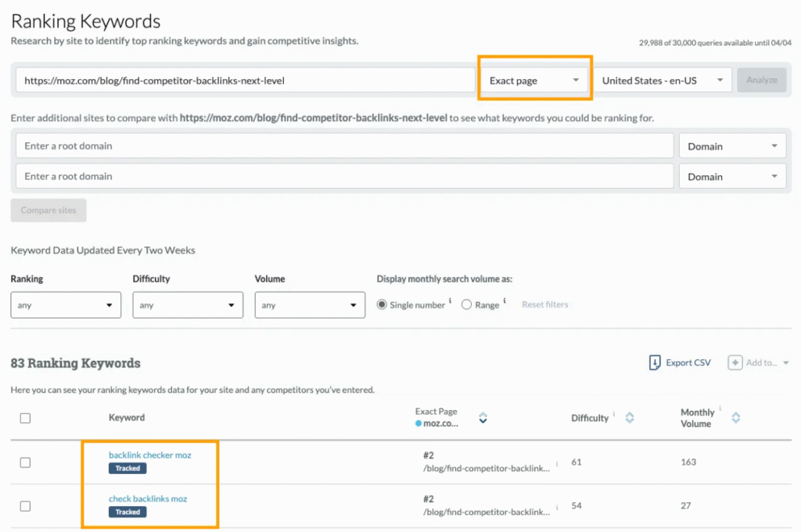Click the Reset filters link
Screen dimensions: 801x532
point(544,304)
